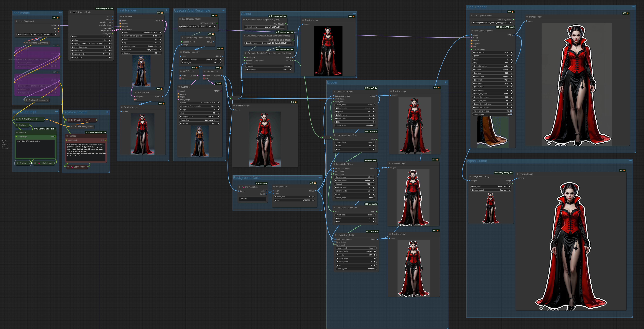
Task: Toggle invert_mask on #95 MaskGrow node
Action: pyautogui.click(x=355, y=215)
